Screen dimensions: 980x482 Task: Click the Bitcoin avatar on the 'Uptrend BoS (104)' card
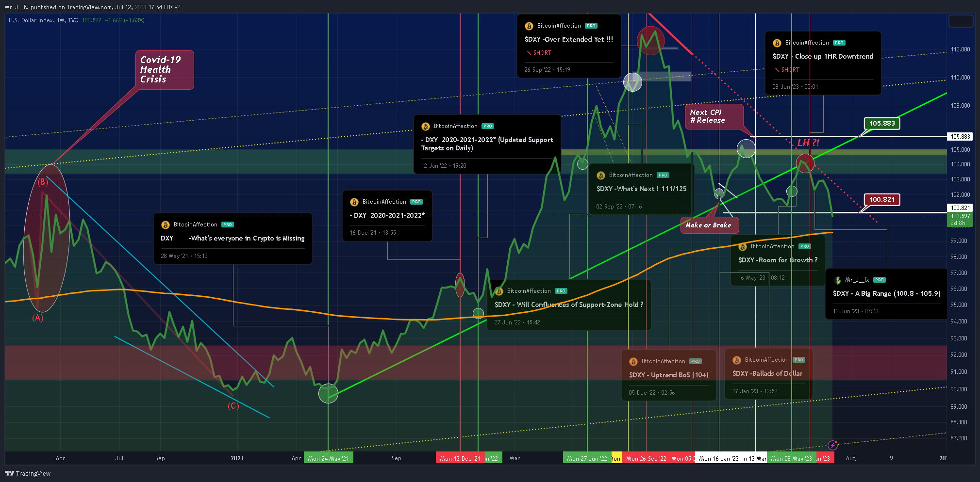[633, 361]
